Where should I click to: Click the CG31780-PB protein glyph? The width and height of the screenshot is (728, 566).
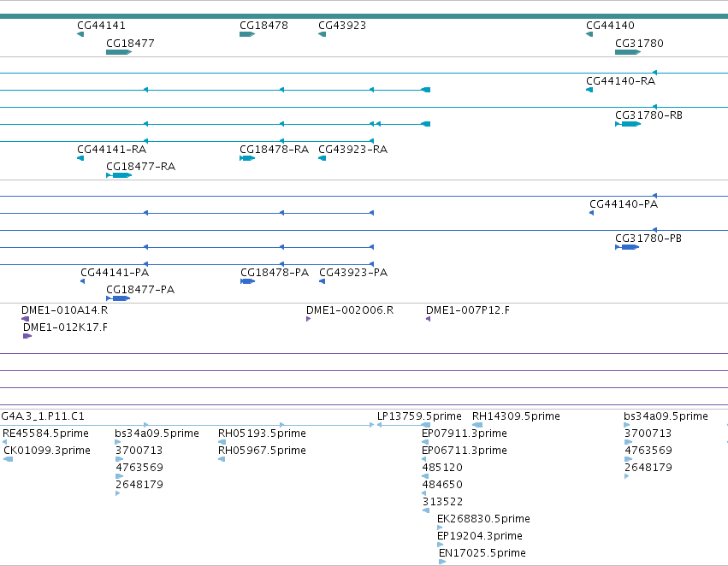tap(627, 247)
